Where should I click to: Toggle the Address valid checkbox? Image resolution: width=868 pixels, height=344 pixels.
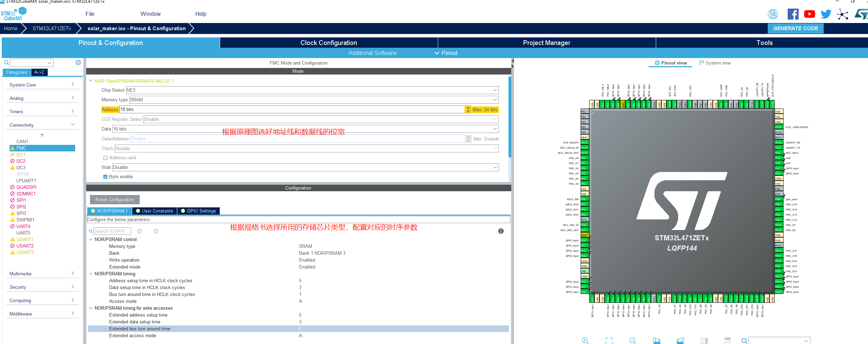105,158
